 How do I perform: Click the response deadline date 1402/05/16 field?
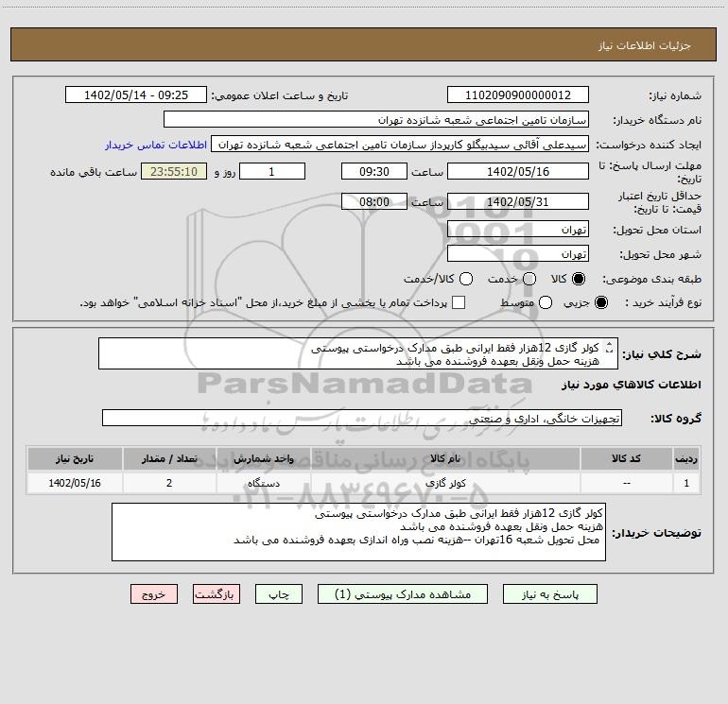pos(518,171)
